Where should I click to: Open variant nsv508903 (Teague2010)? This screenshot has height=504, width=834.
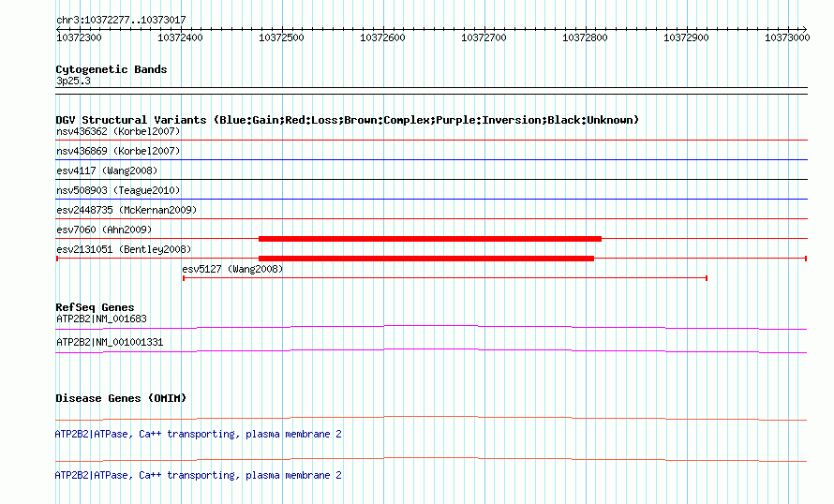[x=118, y=190]
